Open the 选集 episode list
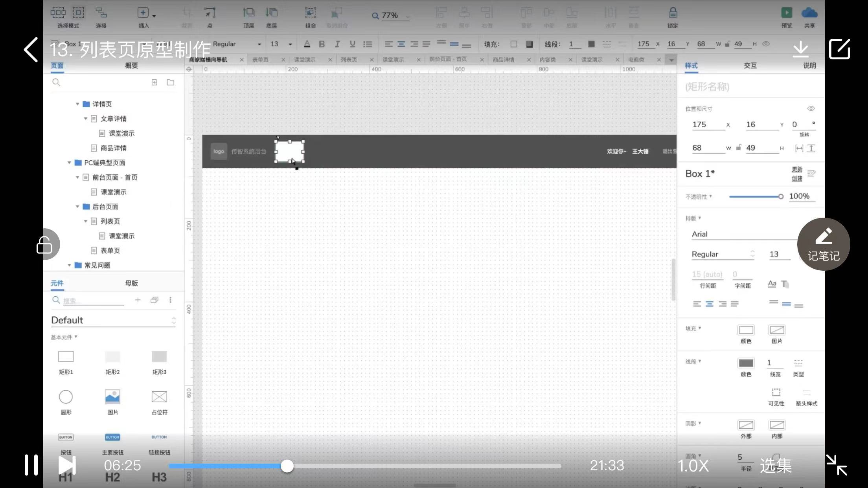This screenshot has width=868, height=488. pos(775,466)
